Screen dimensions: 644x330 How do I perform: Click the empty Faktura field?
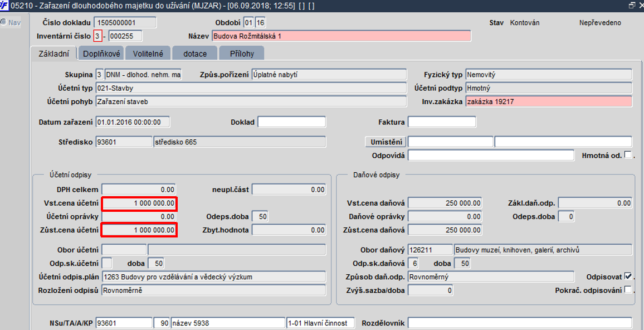tap(442, 122)
